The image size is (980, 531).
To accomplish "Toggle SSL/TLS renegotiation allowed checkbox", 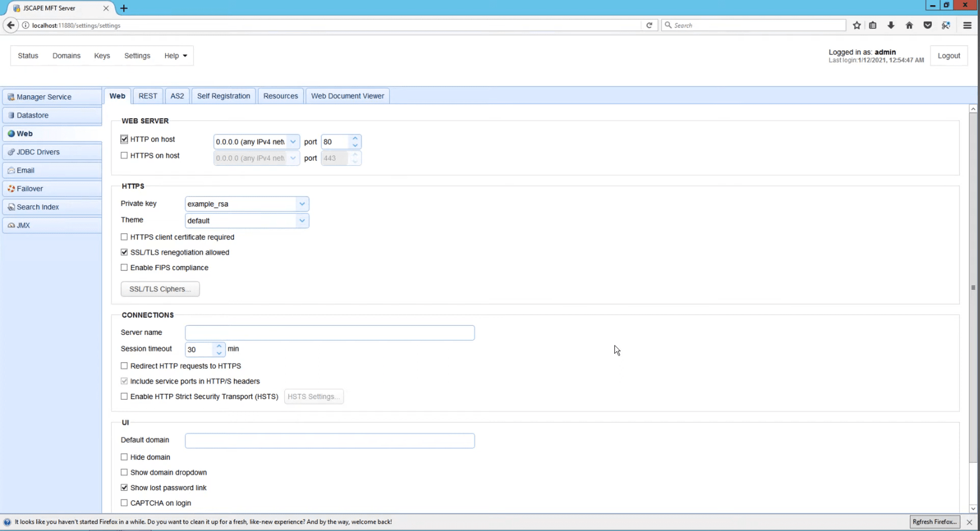I will pos(124,252).
